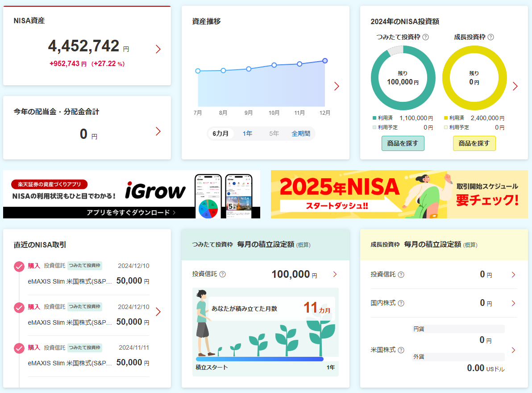532x393 pixels.
Task: Click つみたて投資枠 tag on 2024/11/11 trade
Action: pyautogui.click(x=85, y=347)
